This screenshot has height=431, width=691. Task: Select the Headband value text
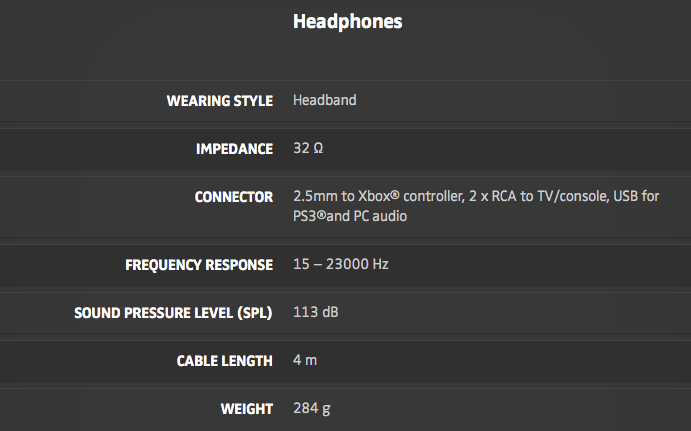(324, 100)
